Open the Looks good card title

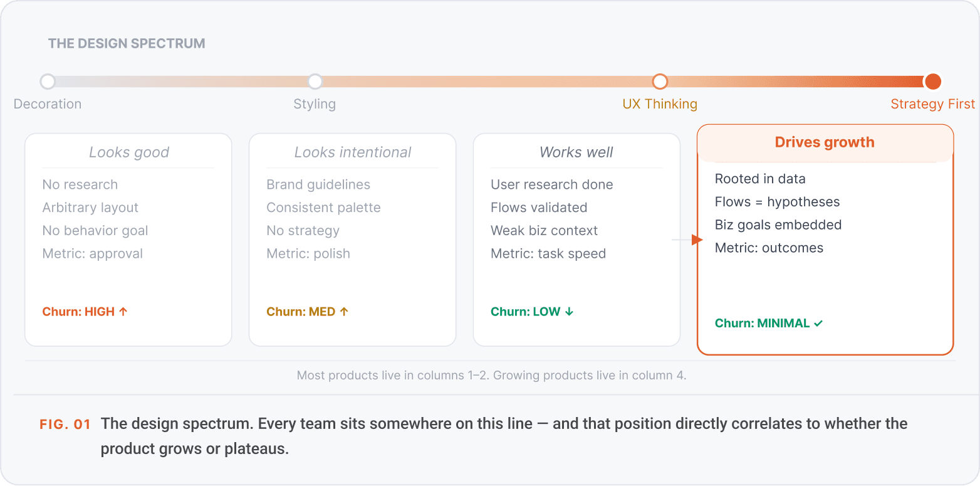[x=129, y=152]
